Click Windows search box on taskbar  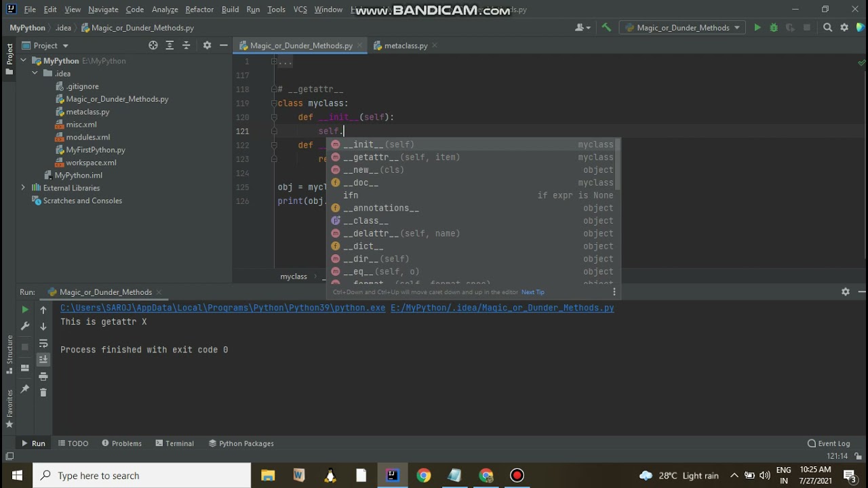point(142,475)
